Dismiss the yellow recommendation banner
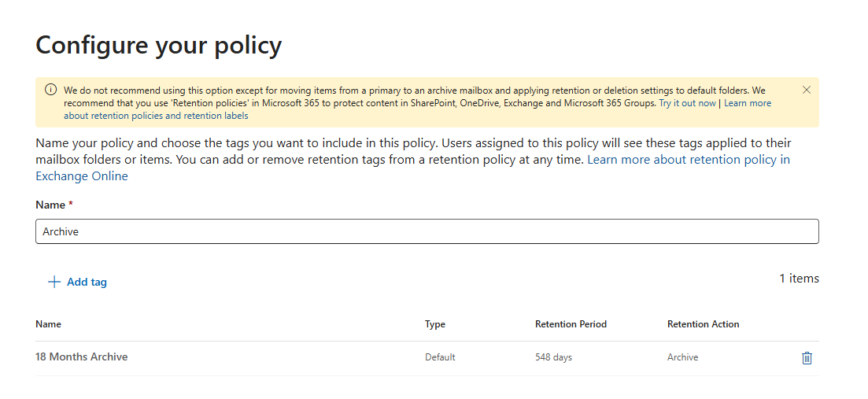Screen dimensions: 868x399 click(x=807, y=91)
